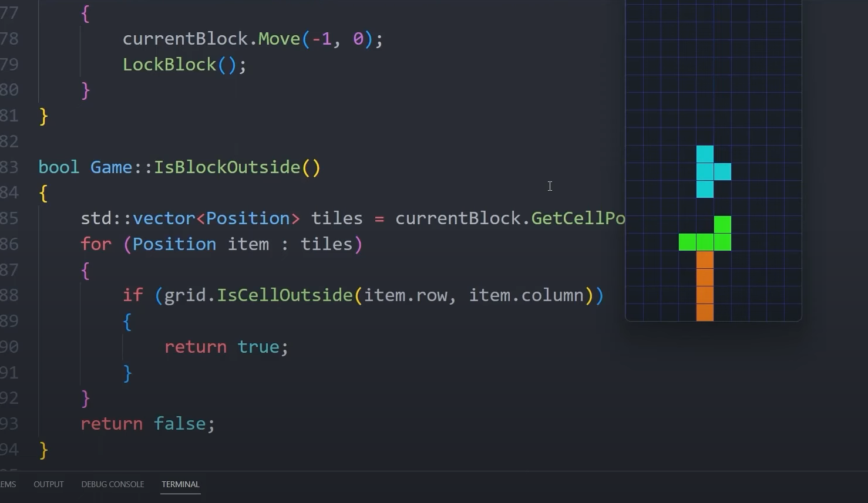The height and width of the screenshot is (503, 868).
Task: Click the Game class name before IsBlockOutside
Action: (111, 167)
